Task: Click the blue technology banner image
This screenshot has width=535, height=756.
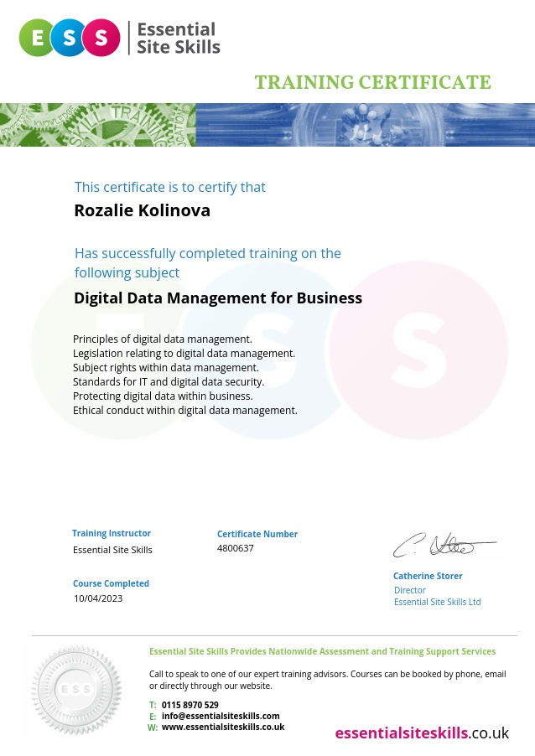Action: [x=365, y=125]
